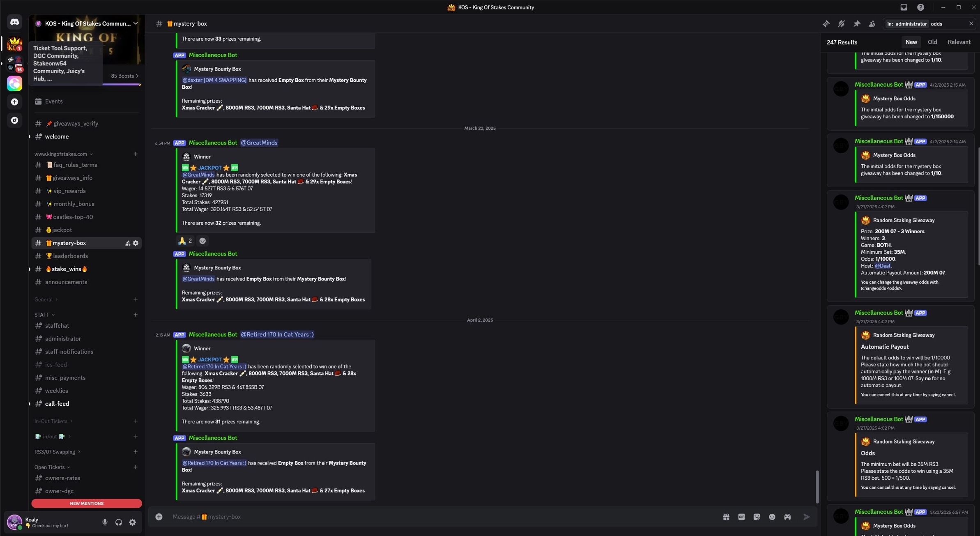The width and height of the screenshot is (980, 536).
Task: Open the emoji picker in message bar
Action: point(772,517)
